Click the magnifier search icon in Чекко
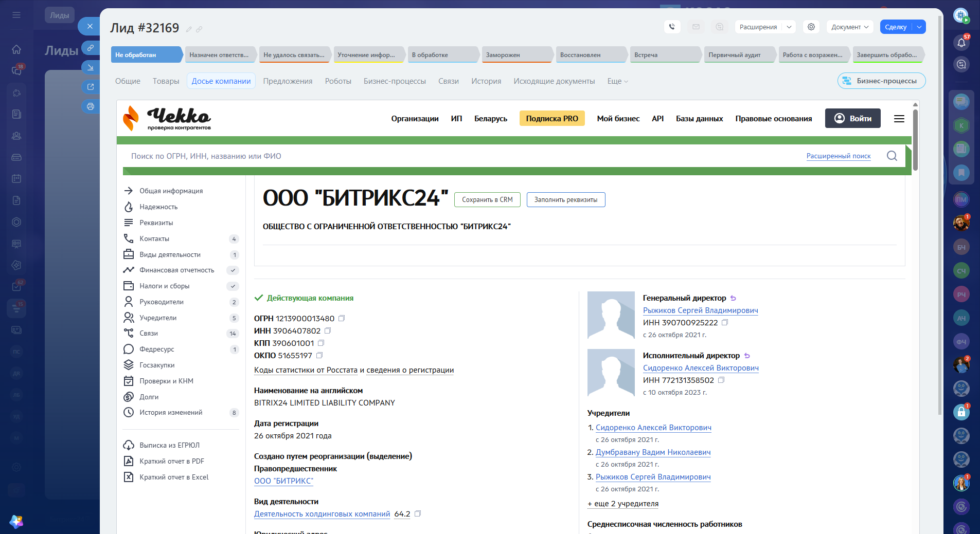Viewport: 980px width, 534px height. [892, 156]
